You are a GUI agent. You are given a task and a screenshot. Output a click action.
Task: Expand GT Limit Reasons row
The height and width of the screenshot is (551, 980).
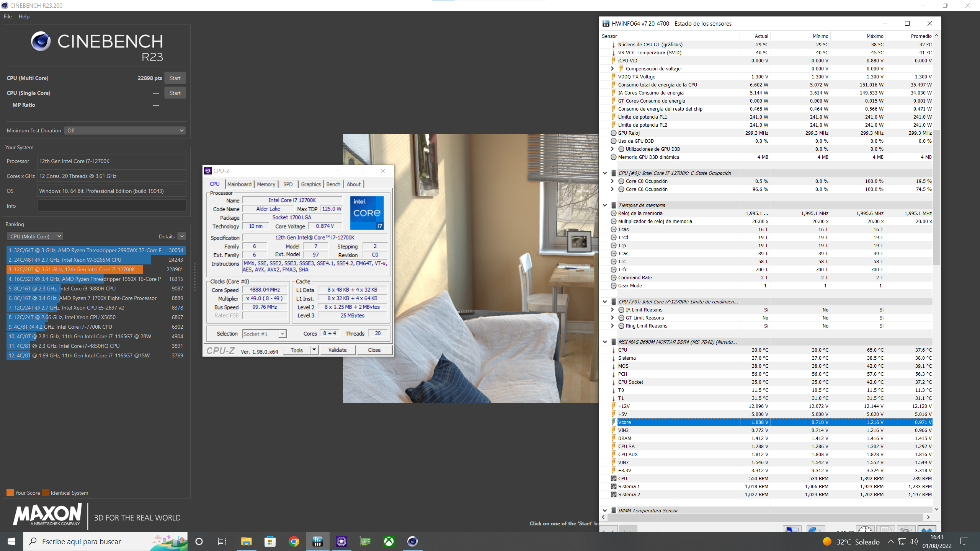[612, 318]
